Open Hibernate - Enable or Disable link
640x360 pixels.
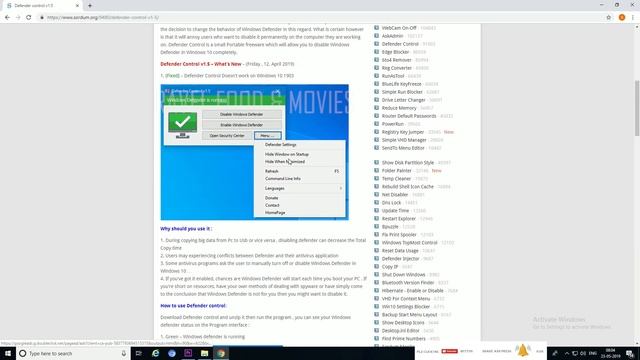tap(412, 291)
